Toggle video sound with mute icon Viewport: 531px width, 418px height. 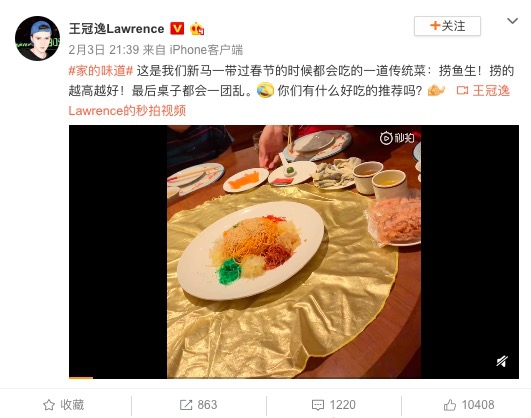point(502,361)
